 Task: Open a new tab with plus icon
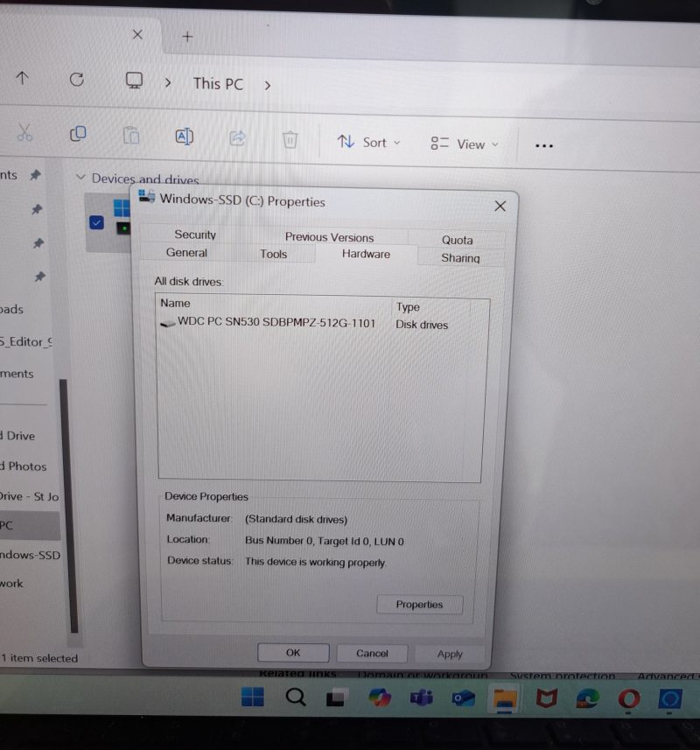pos(187,37)
